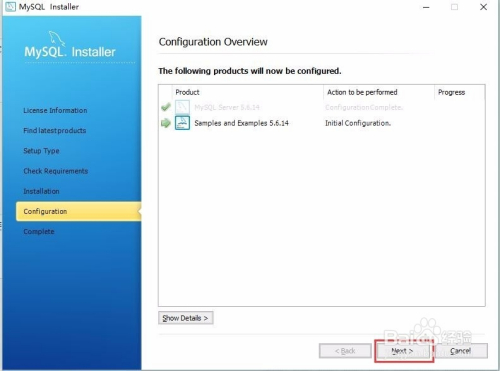This screenshot has width=500, height=371.
Task: Select the Samples and Examples 5.6.14 row text
Action: click(x=241, y=123)
